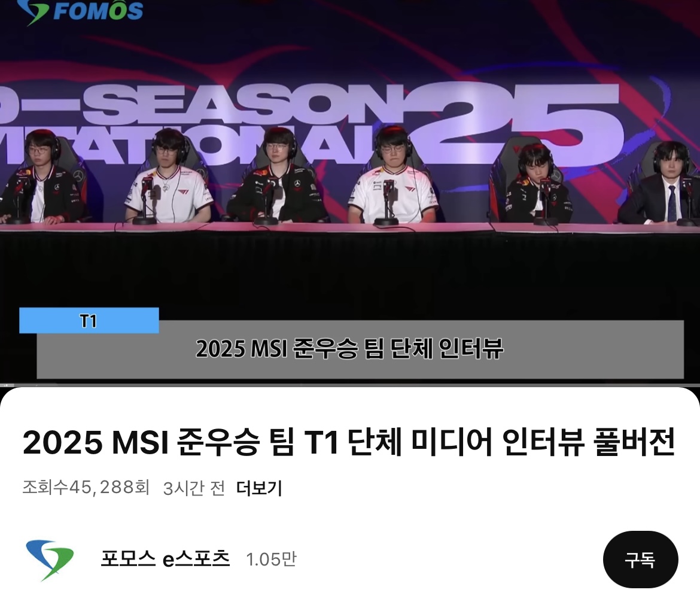Seek using the thin video progress bar

point(350,385)
